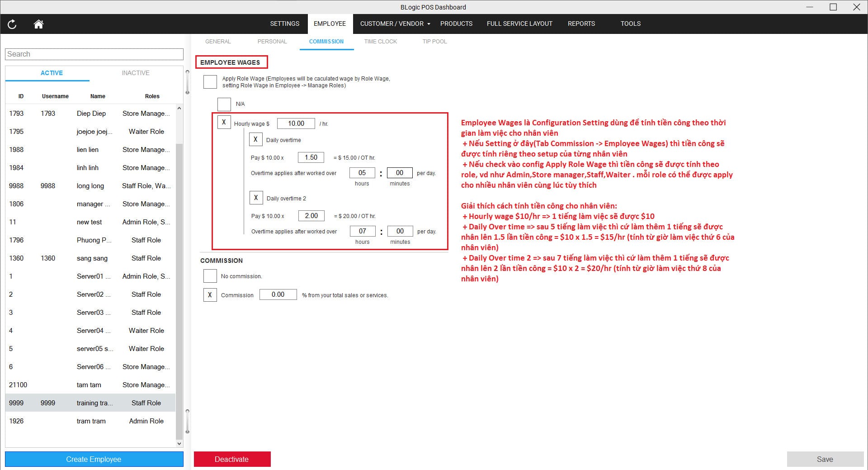Switch to the Time Clock tab
868x470 pixels.
click(380, 42)
